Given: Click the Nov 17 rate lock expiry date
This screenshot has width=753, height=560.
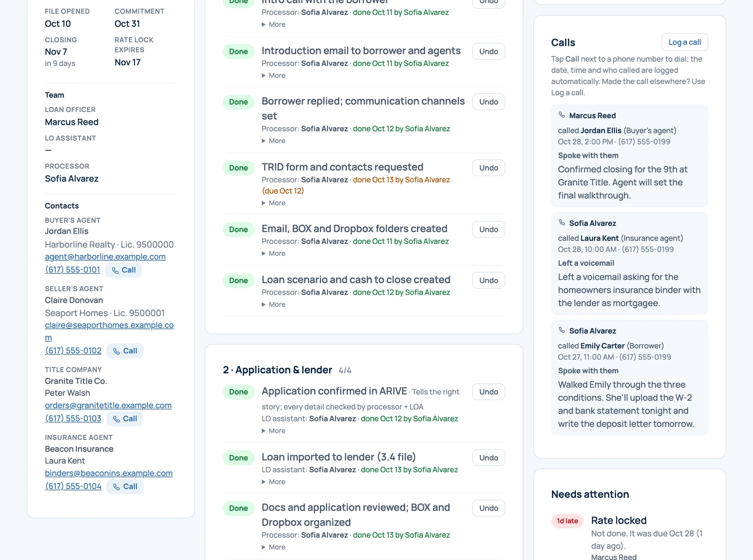Looking at the screenshot, I should 128,62.
